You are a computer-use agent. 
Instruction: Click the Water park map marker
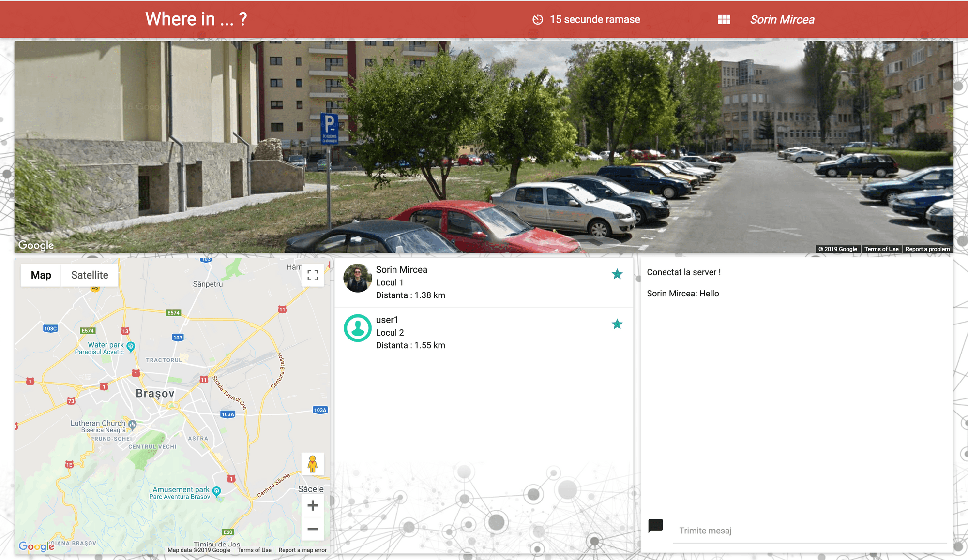tap(131, 346)
